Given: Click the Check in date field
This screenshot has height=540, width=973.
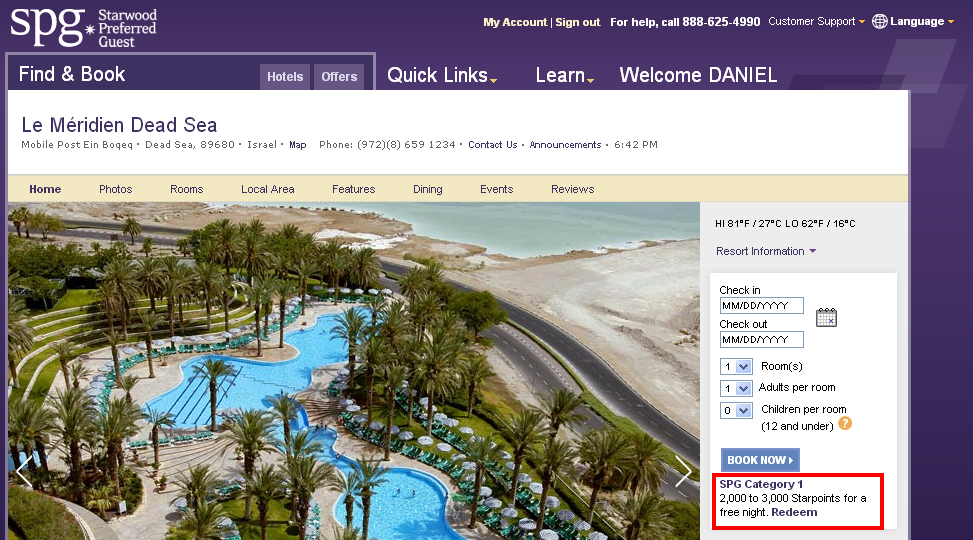Looking at the screenshot, I should click(x=761, y=305).
